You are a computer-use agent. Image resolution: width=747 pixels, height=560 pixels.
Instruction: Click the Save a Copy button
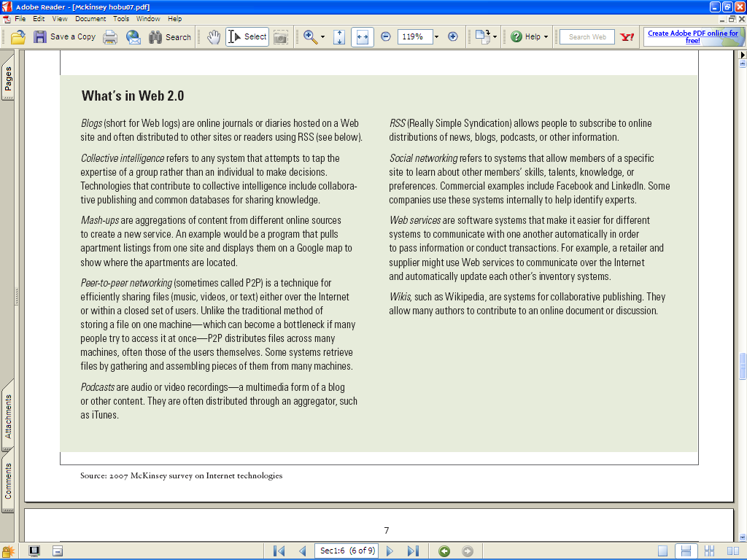point(65,36)
